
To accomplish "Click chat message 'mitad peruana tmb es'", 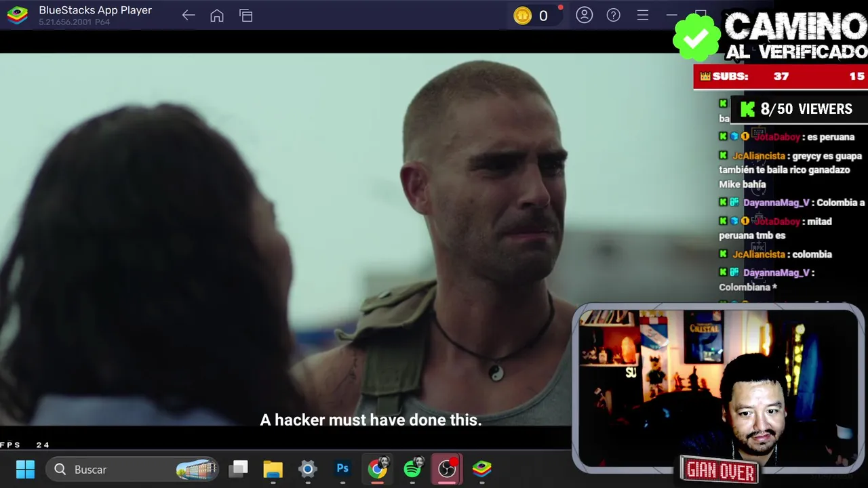I will point(775,228).
